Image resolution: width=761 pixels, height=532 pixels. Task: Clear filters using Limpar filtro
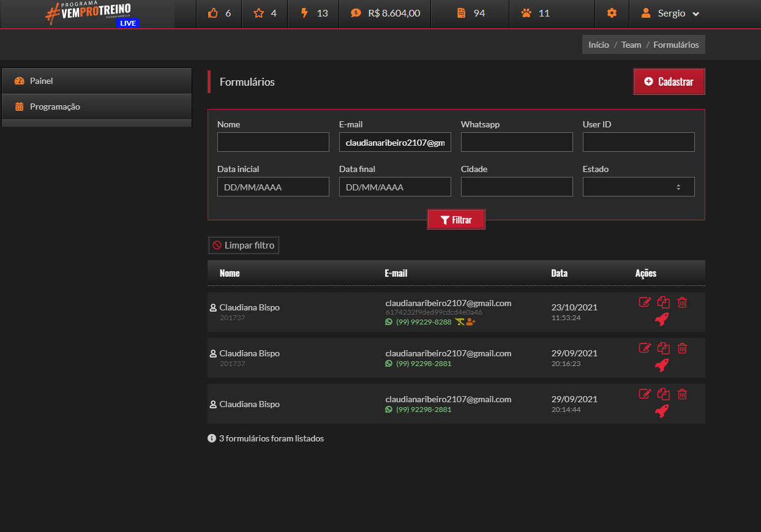244,245
